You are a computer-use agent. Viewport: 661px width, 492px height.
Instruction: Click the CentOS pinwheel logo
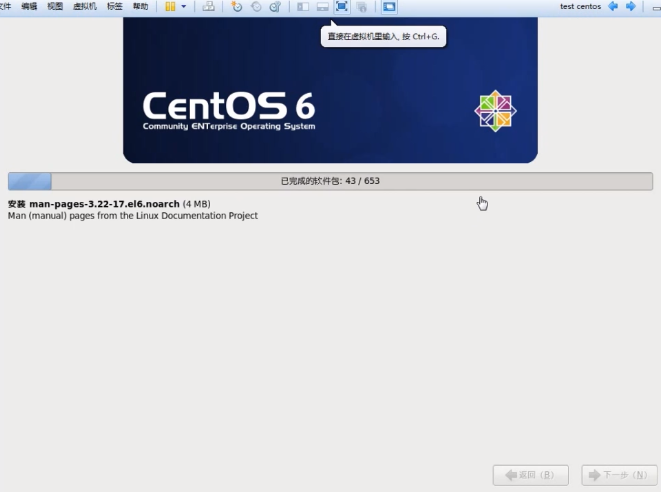(495, 111)
